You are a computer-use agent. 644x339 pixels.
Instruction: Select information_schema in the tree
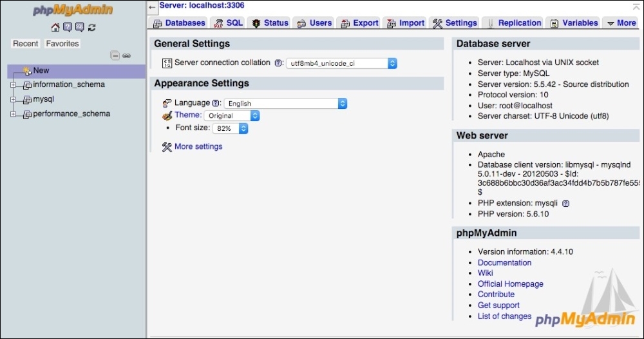click(x=69, y=84)
